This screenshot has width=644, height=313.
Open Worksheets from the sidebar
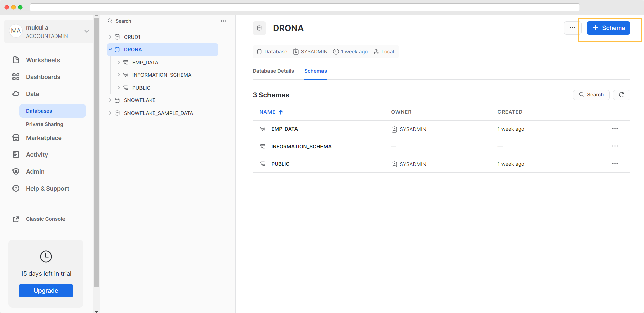pyautogui.click(x=43, y=60)
